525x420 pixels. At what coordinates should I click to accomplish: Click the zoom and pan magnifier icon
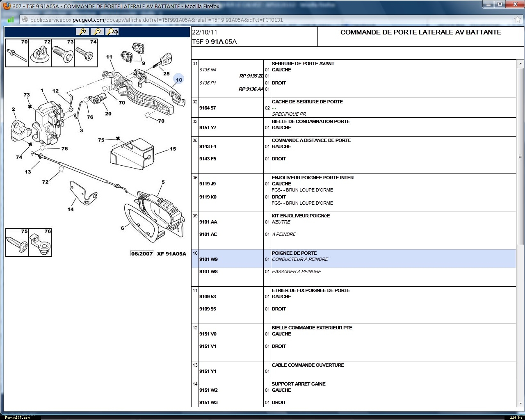pyautogui.click(x=112, y=32)
